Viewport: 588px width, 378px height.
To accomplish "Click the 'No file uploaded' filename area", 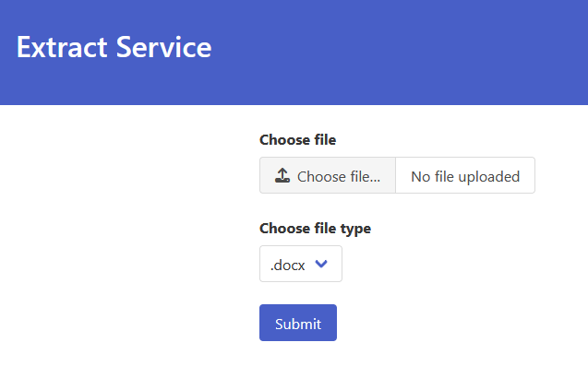I will 465,175.
